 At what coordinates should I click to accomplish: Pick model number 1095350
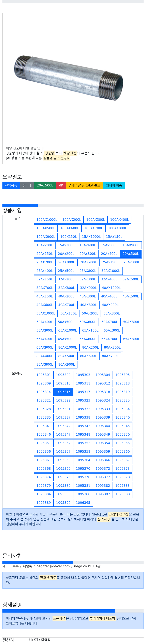tap(122, 434)
